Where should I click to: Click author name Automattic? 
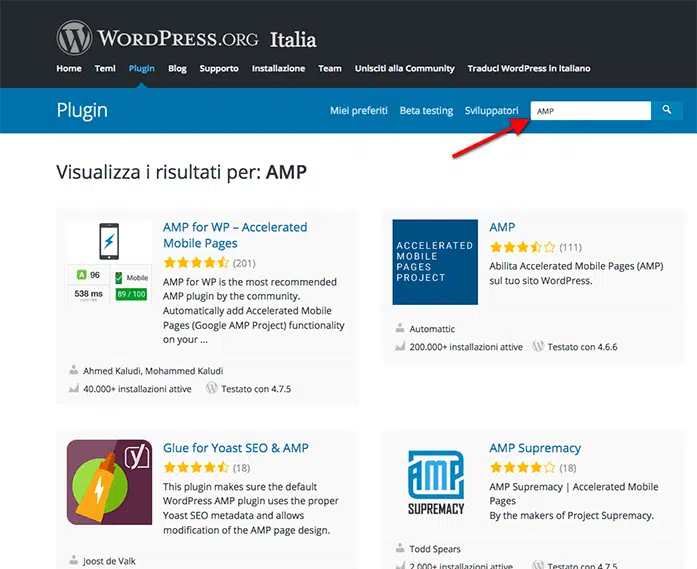(432, 329)
